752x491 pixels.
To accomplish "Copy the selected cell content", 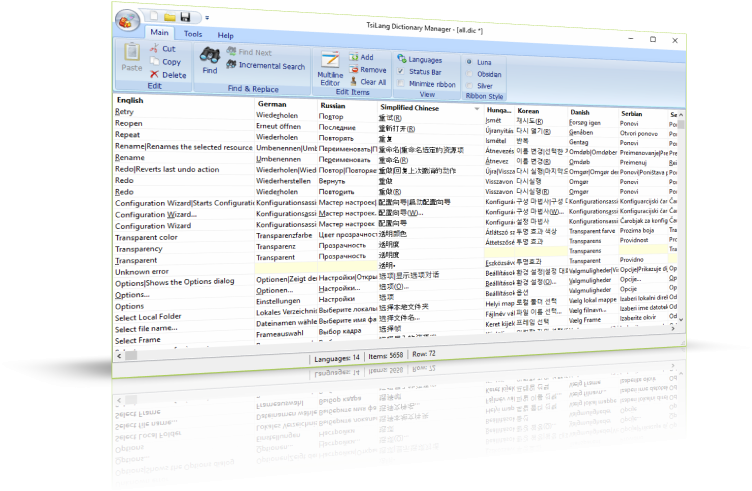I will pos(165,61).
